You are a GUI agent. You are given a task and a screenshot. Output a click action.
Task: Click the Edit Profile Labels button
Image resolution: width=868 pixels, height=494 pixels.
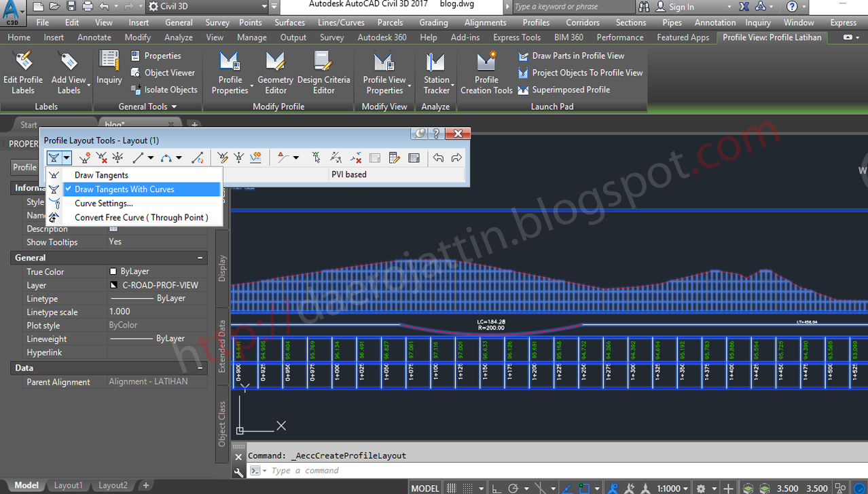point(23,73)
